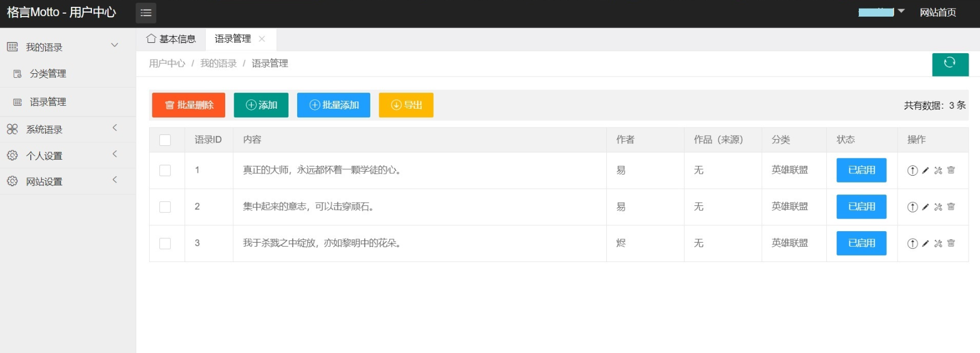Click the tools icon for quote 1
This screenshot has height=353, width=980.
coord(938,170)
